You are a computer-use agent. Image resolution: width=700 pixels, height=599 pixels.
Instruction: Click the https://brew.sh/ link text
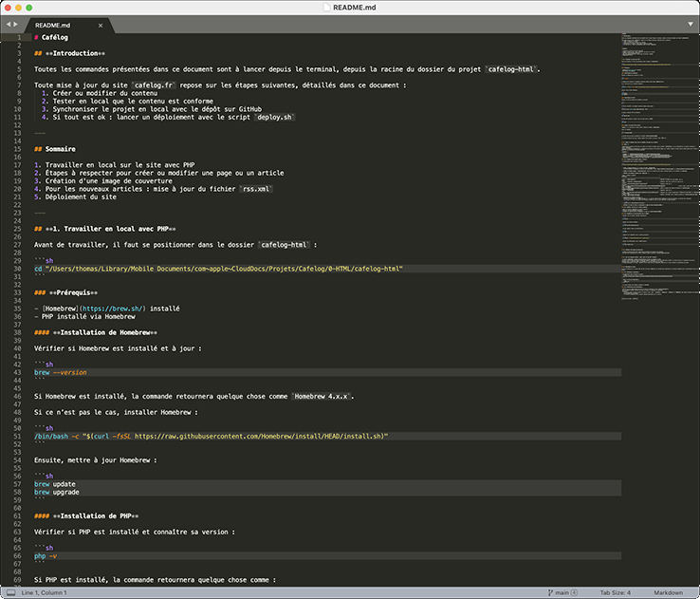(x=113, y=309)
